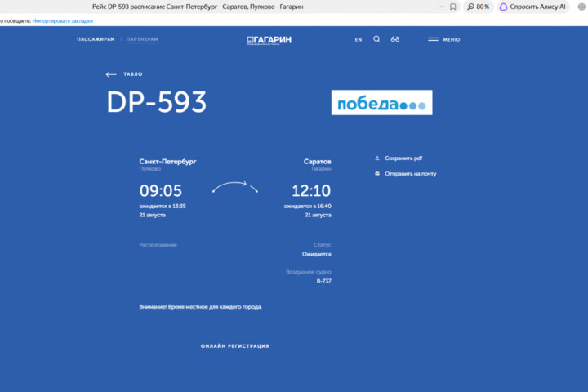Click the text ожидается в 13:35
Image resolution: width=588 pixels, height=392 pixels.
pos(163,206)
